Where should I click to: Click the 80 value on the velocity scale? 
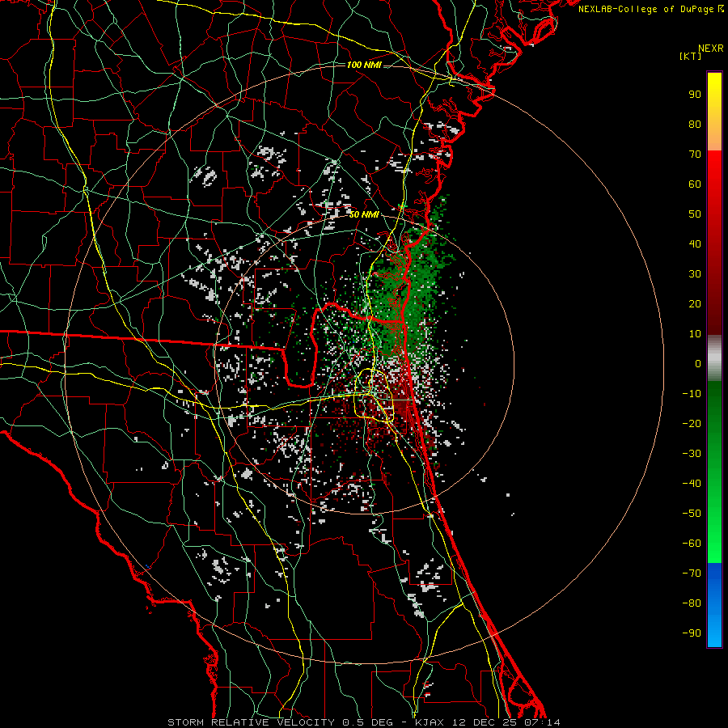(695, 125)
